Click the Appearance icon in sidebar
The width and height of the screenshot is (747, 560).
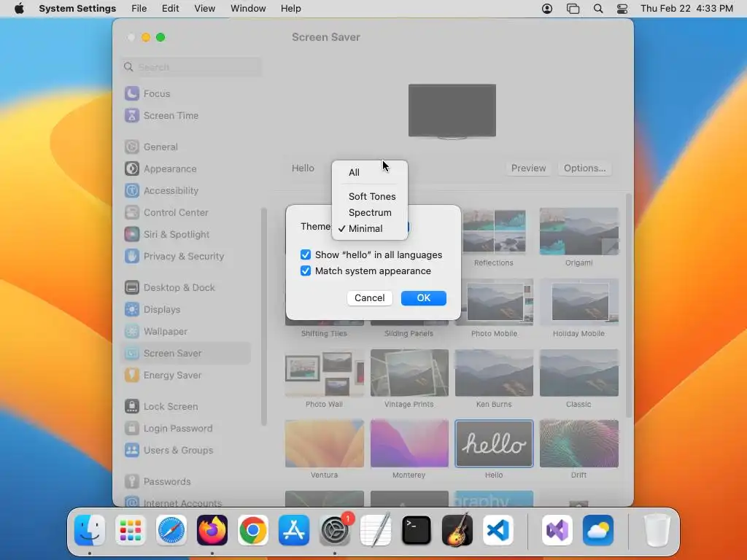tap(132, 168)
